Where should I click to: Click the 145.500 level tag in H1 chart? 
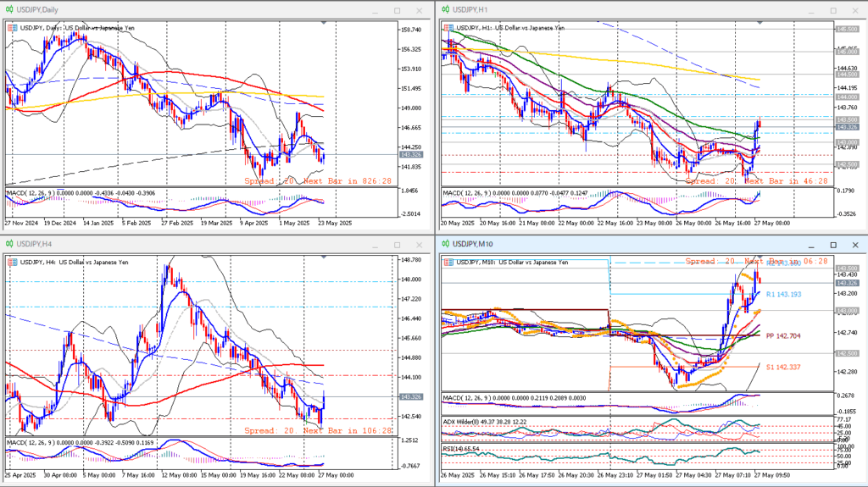point(847,30)
